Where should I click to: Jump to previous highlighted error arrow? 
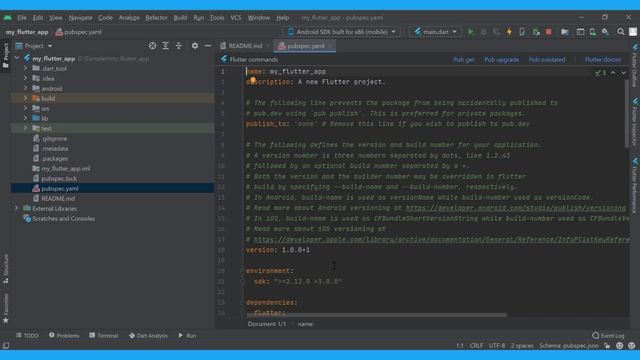pos(613,73)
